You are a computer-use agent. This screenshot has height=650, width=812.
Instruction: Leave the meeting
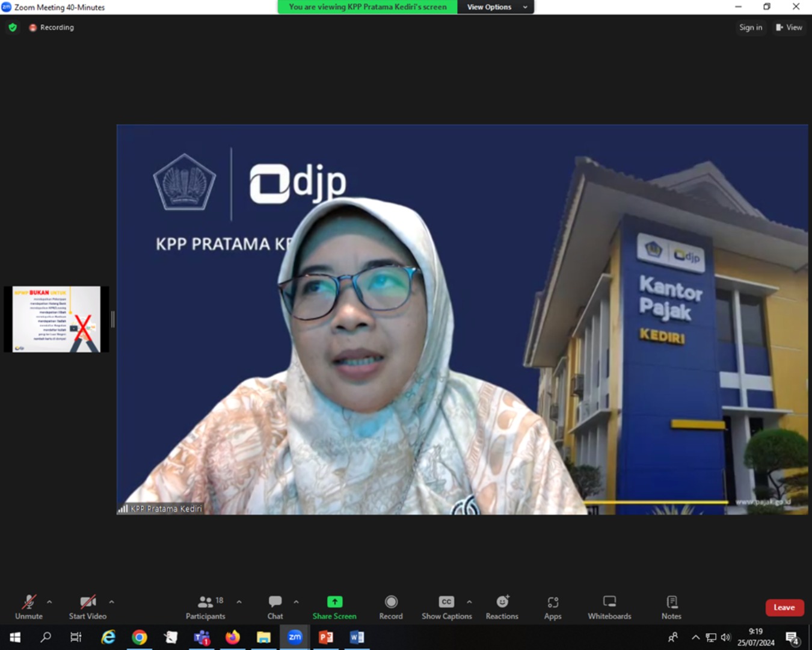pyautogui.click(x=784, y=607)
